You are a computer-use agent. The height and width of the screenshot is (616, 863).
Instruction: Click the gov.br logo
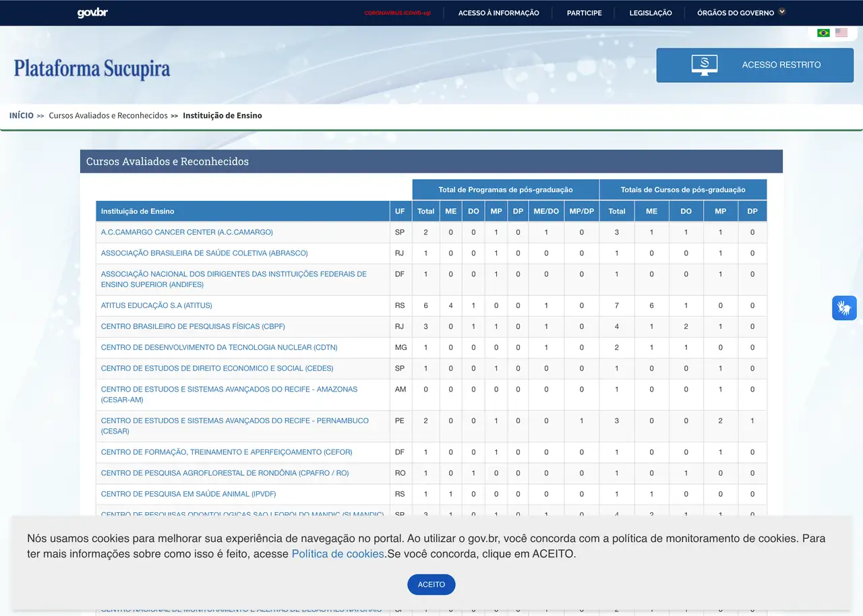tap(92, 13)
